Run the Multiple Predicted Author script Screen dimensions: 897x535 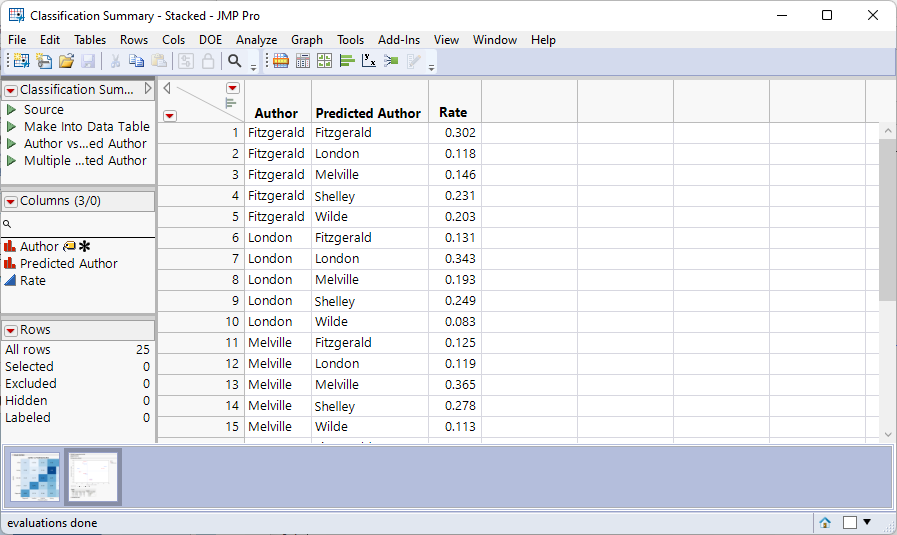(x=11, y=161)
